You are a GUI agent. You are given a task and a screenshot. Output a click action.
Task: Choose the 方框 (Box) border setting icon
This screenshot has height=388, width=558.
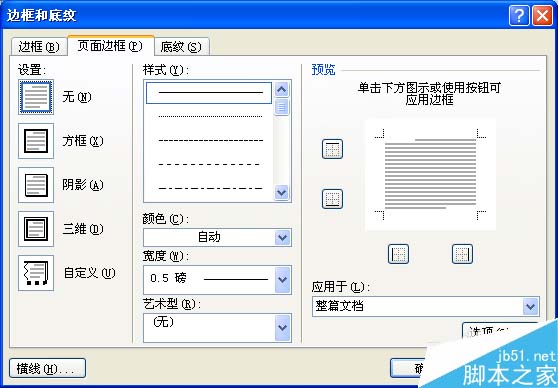click(x=36, y=141)
